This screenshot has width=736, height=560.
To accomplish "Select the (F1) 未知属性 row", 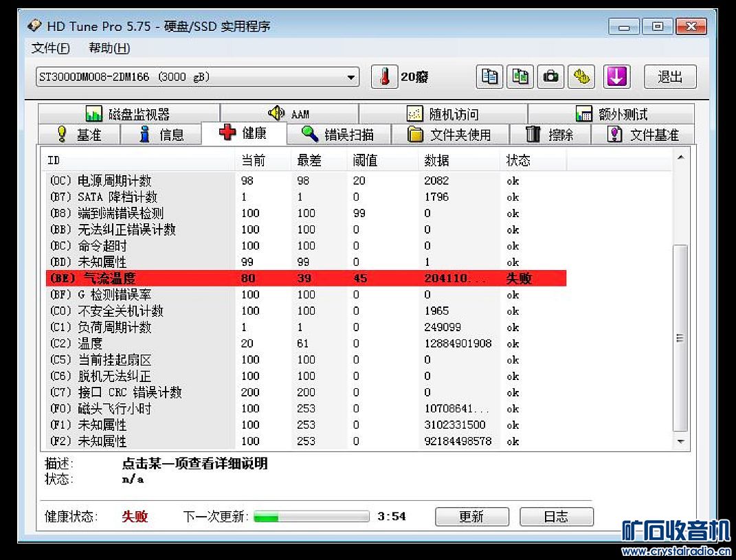I will pos(306,425).
